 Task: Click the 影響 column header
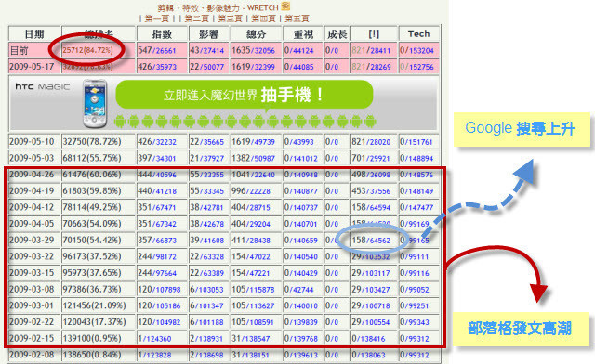(208, 33)
